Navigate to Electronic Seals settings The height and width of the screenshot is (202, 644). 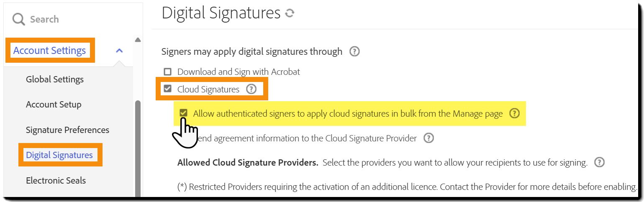click(x=56, y=181)
